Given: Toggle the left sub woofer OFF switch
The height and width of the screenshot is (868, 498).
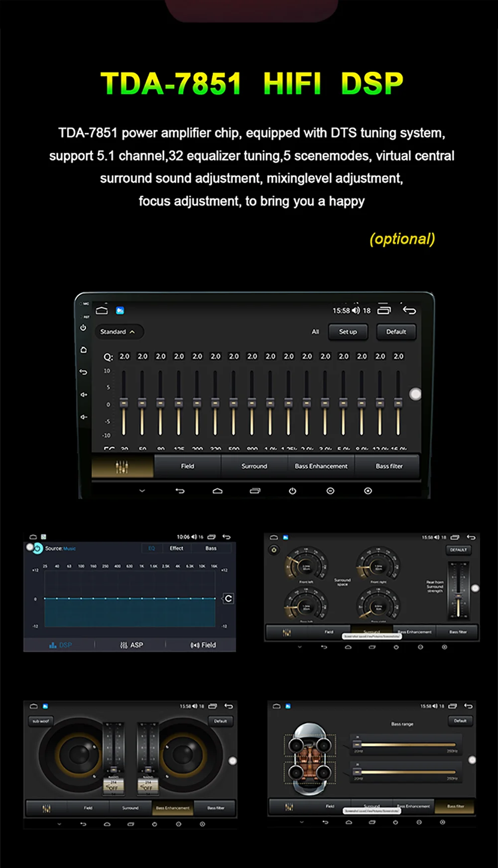Looking at the screenshot, I should 113,787.
